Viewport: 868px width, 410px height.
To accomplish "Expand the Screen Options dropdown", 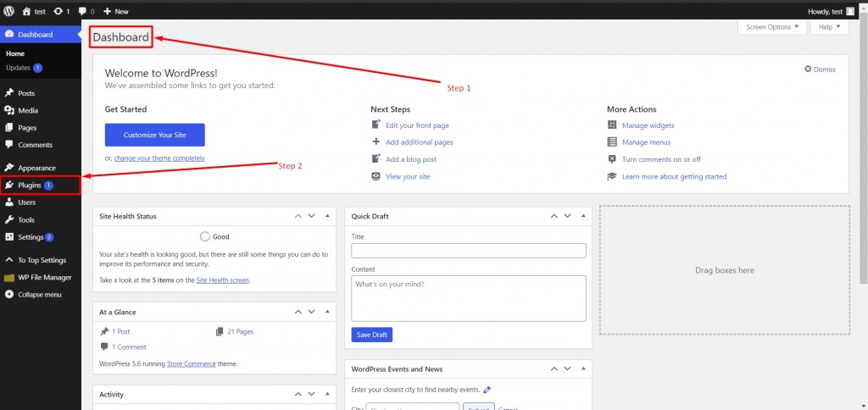I will pos(771,26).
